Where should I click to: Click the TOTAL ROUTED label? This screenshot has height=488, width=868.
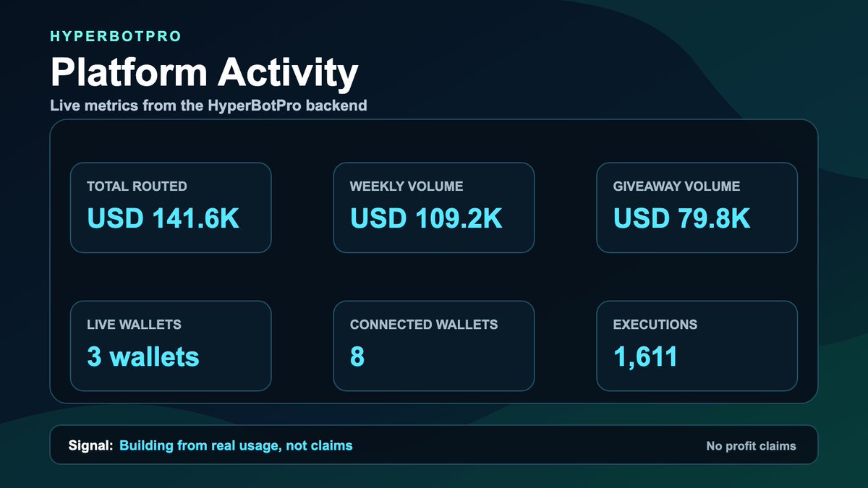pos(137,187)
